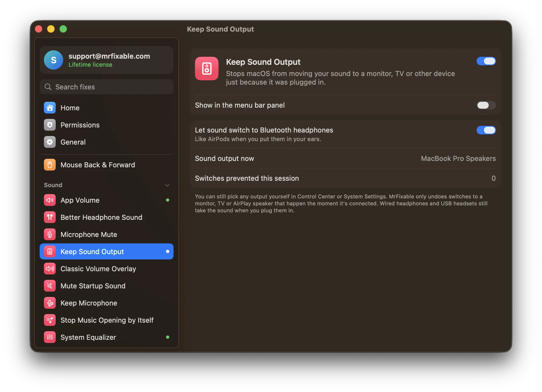This screenshot has width=542, height=392.
Task: Select Better Headphone Sound label in sidebar
Action: coord(101,217)
